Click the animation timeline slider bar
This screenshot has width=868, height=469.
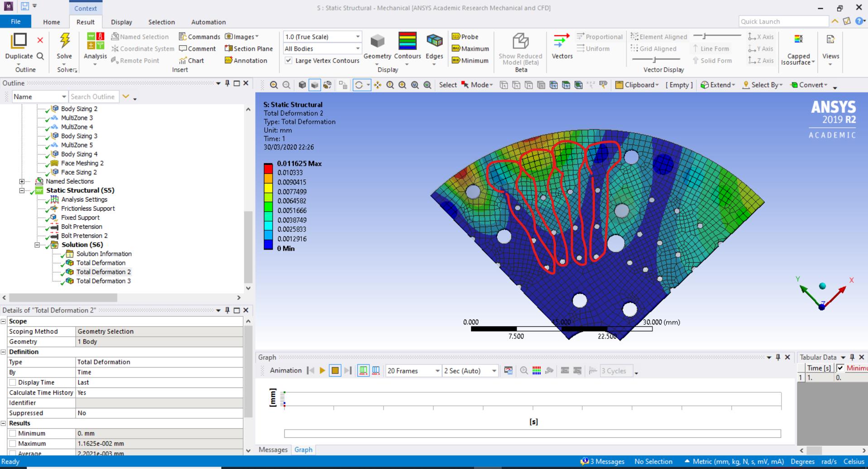(x=532, y=434)
